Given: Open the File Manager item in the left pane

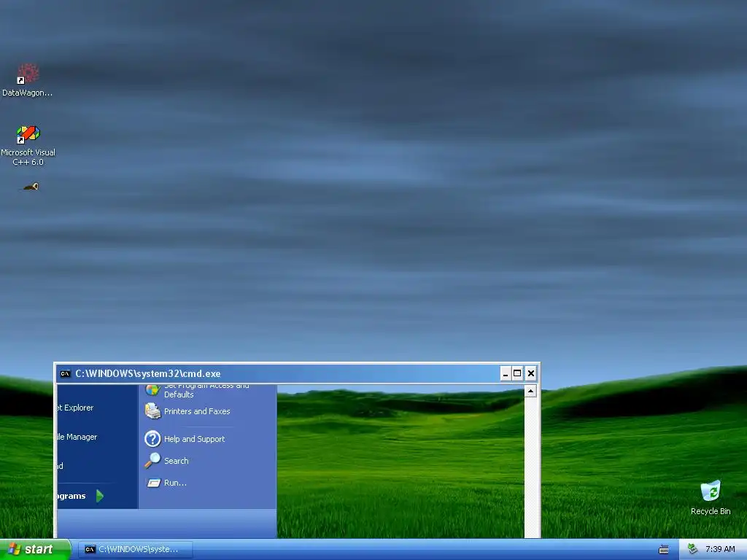Looking at the screenshot, I should (77, 437).
